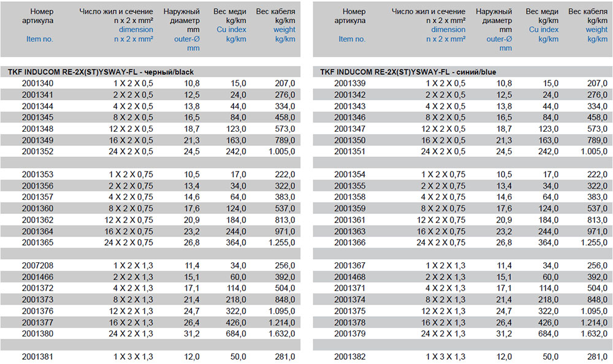613x364 pixels.
Task: Click weight 207,0 in row 2001340
Action: (285, 83)
